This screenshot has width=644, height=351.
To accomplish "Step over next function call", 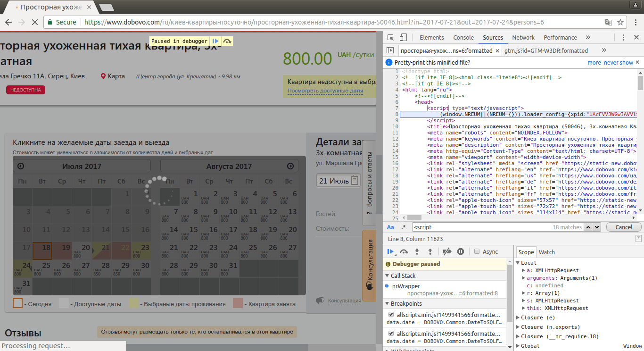I will tap(405, 251).
